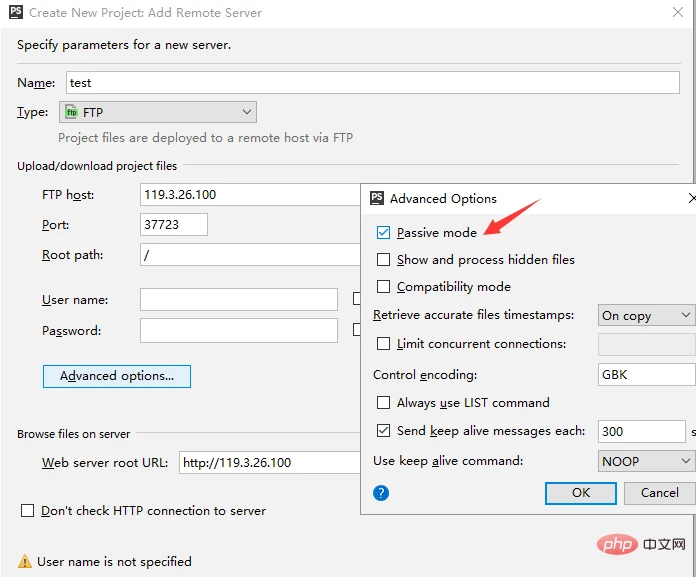This screenshot has height=577, width=696.
Task: Open the Type FTP dropdown
Action: pos(158,112)
